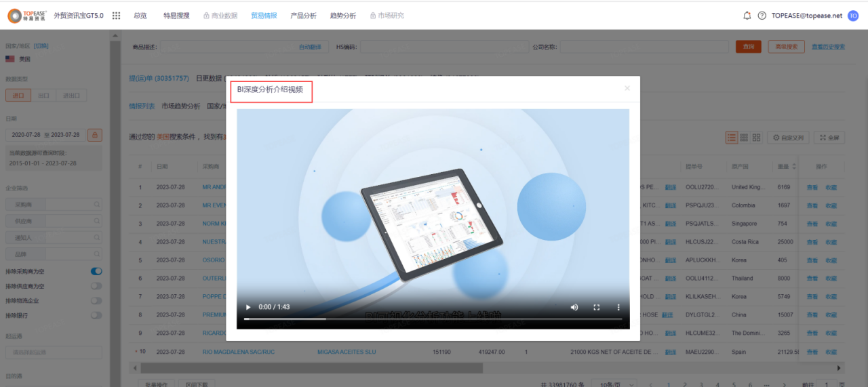
Task: Open buyer link RIO MAGDALENA SAC/RUC
Action: click(x=239, y=352)
